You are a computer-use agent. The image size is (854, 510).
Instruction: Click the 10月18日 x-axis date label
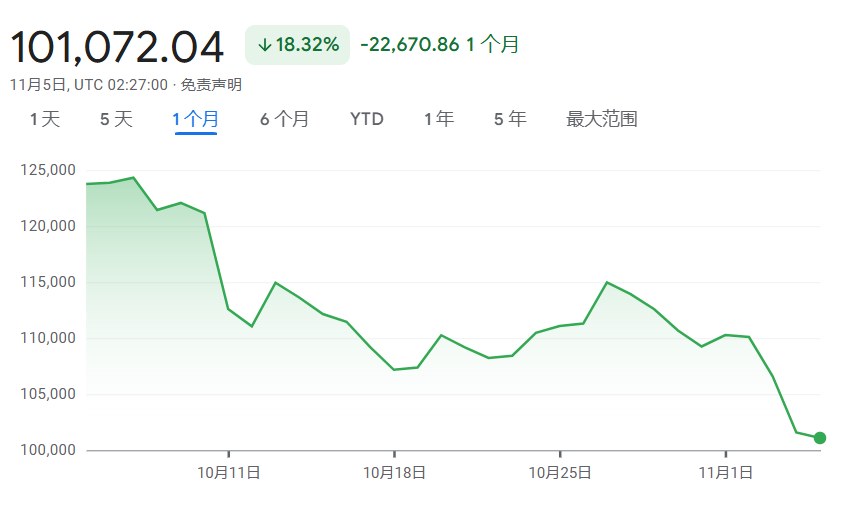click(x=394, y=472)
